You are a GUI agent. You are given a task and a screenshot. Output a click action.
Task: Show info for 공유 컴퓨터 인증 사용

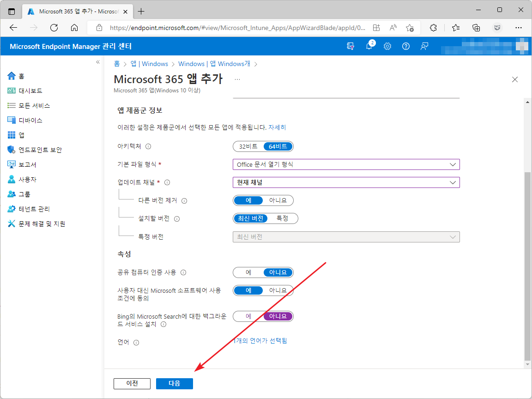click(183, 272)
